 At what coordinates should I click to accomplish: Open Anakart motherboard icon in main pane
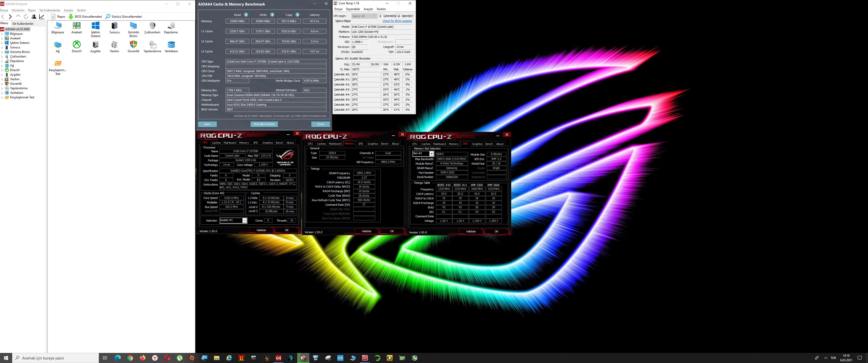click(76, 28)
